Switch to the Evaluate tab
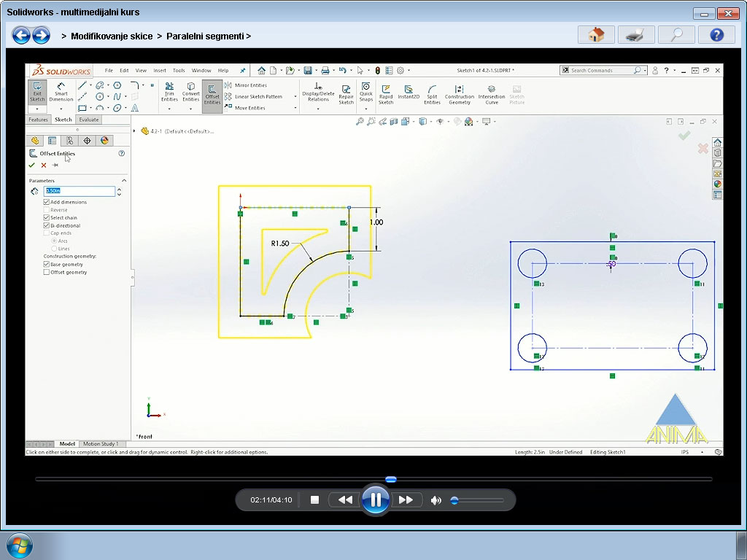 click(88, 119)
